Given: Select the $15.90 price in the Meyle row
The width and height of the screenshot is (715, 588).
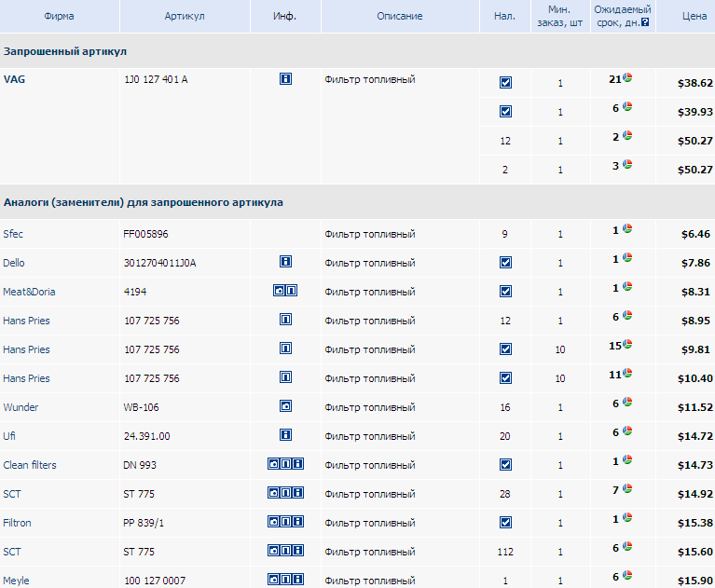Looking at the screenshot, I should coord(694,581).
